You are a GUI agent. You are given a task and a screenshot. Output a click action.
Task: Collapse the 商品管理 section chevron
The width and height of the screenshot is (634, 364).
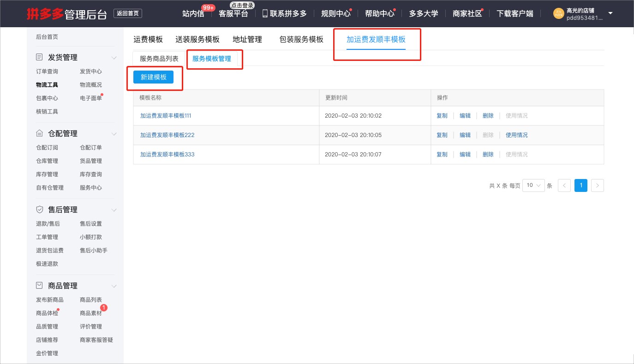tap(114, 286)
